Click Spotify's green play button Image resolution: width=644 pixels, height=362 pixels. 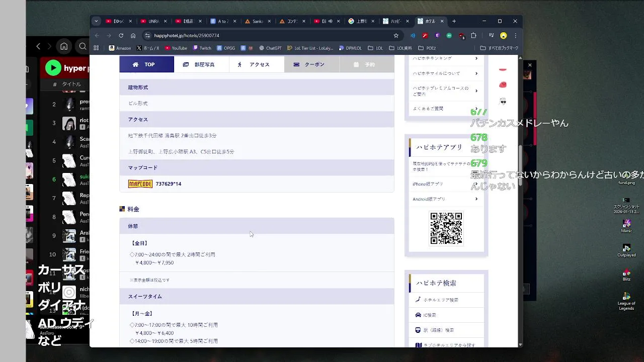pyautogui.click(x=53, y=68)
